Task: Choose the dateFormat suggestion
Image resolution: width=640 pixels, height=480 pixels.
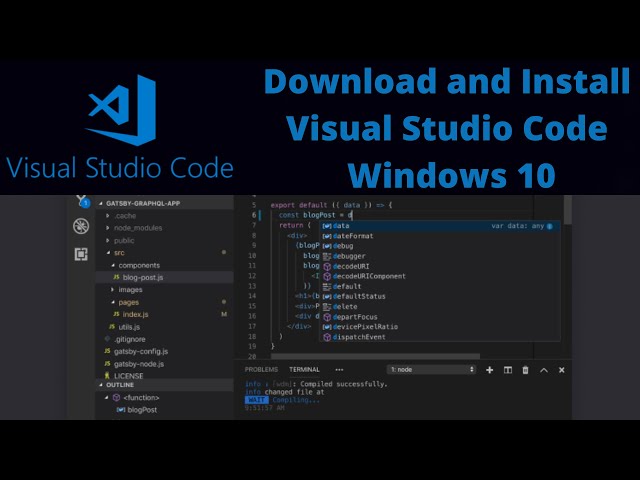Action: coord(440,236)
